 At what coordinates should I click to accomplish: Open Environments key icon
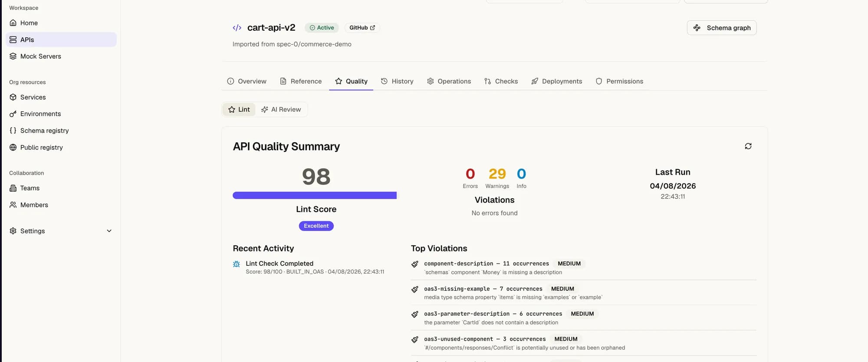(13, 114)
